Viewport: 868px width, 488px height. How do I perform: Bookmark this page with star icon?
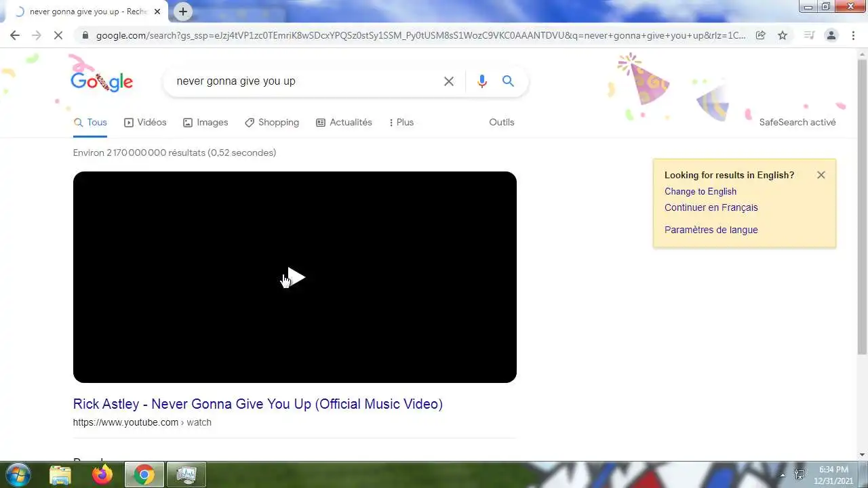click(x=783, y=35)
